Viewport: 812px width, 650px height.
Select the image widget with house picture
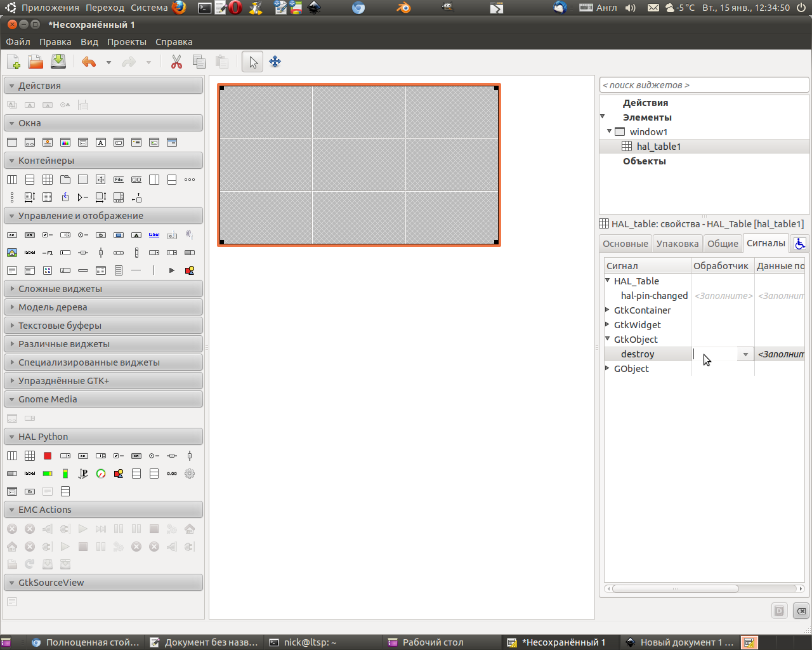tap(12, 253)
